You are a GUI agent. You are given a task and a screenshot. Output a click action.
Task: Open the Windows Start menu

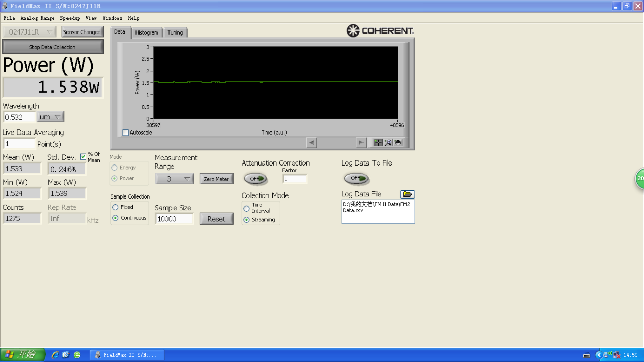point(22,355)
